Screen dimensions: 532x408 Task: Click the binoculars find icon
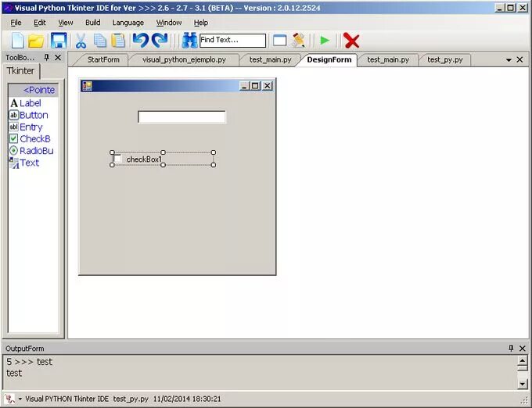coord(189,41)
